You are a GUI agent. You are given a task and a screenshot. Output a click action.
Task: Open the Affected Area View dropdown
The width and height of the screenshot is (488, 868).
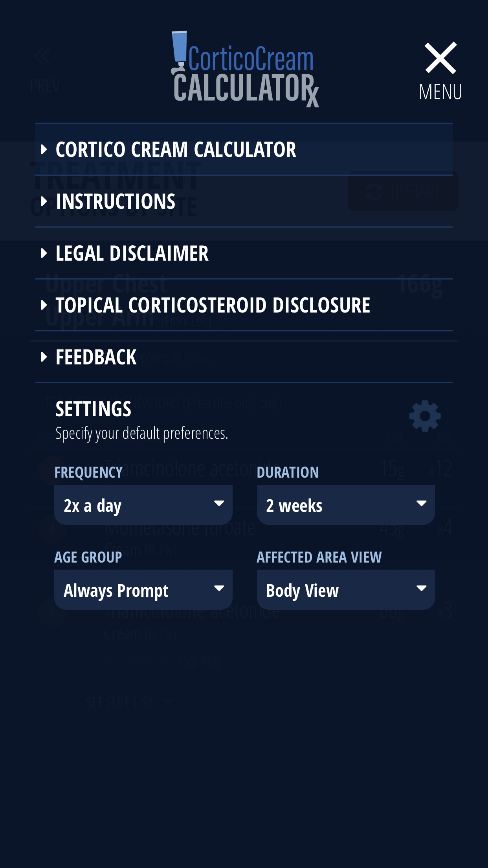pyautogui.click(x=345, y=588)
